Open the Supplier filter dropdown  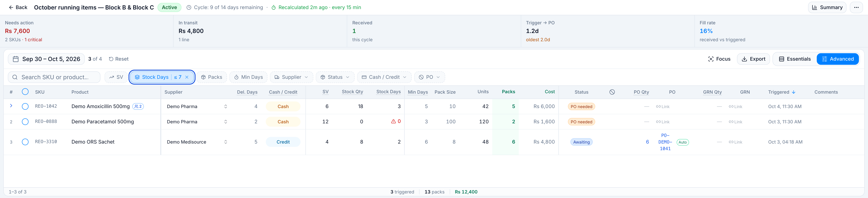(x=291, y=77)
